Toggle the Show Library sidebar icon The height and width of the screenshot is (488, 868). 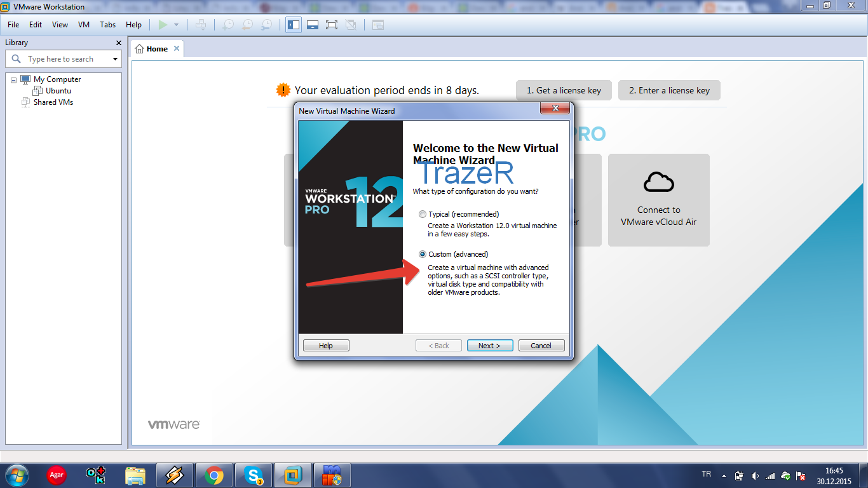(293, 25)
